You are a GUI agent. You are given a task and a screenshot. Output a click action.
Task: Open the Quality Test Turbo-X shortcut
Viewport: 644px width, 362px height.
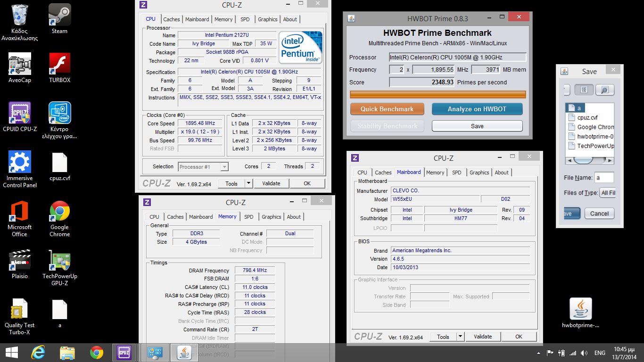20,316
